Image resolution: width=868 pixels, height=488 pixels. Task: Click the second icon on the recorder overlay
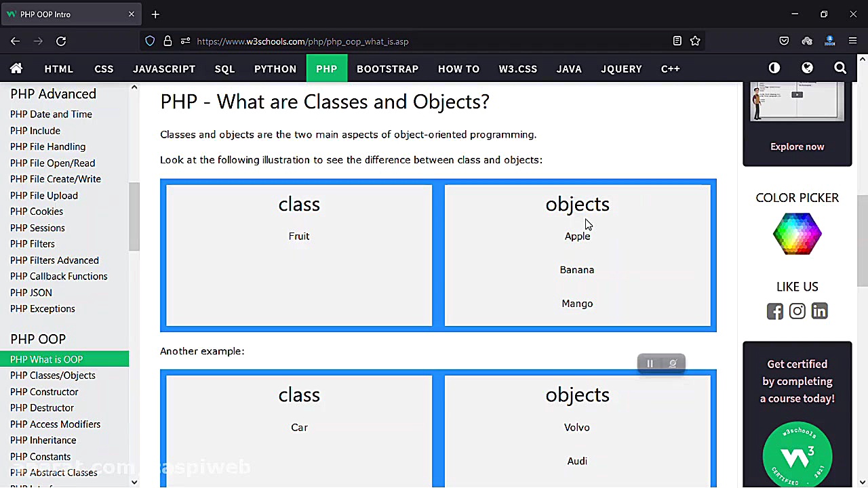[673, 364]
